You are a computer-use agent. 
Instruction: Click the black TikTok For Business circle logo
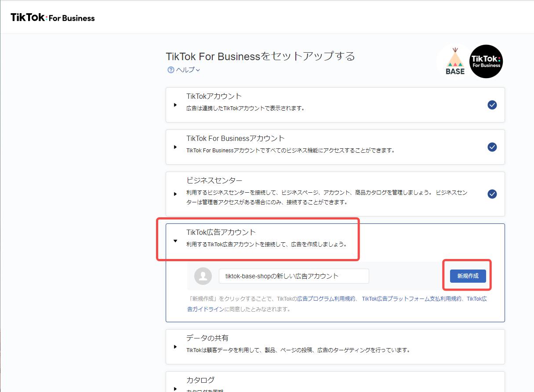[x=486, y=61]
